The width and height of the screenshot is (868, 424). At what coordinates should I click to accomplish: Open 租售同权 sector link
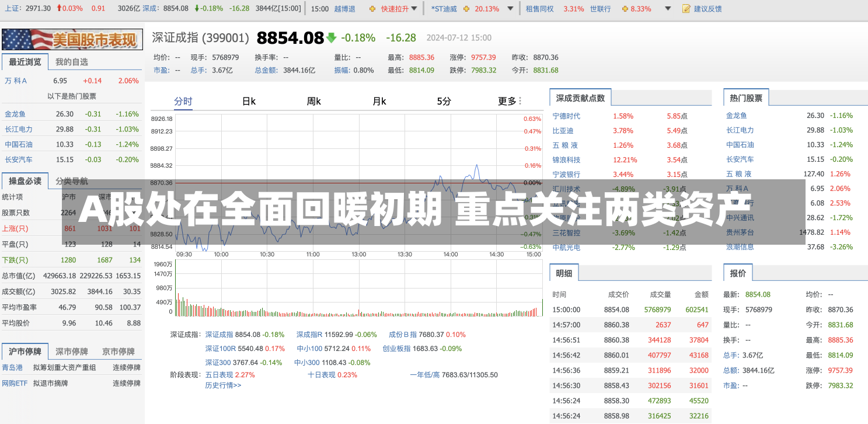pyautogui.click(x=539, y=9)
